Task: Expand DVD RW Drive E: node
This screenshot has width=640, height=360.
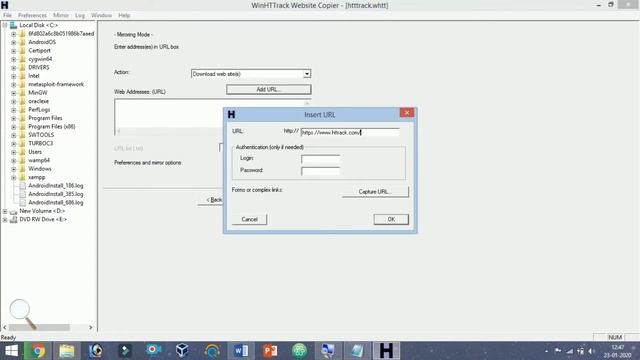Action: click(5, 220)
